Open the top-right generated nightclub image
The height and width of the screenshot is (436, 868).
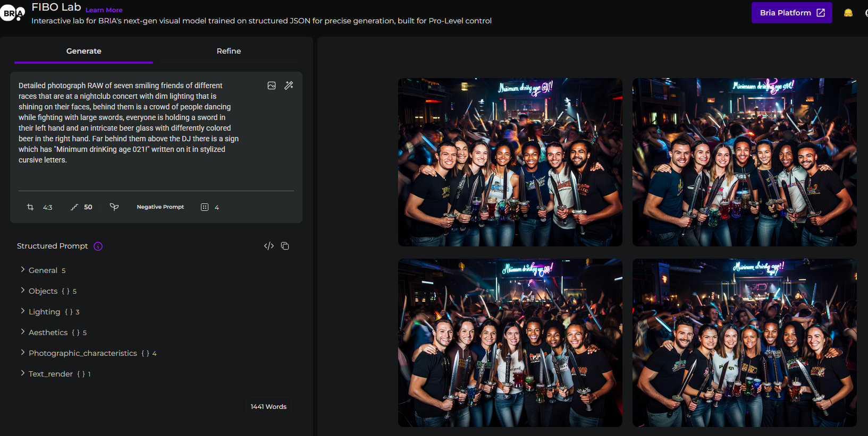click(744, 162)
